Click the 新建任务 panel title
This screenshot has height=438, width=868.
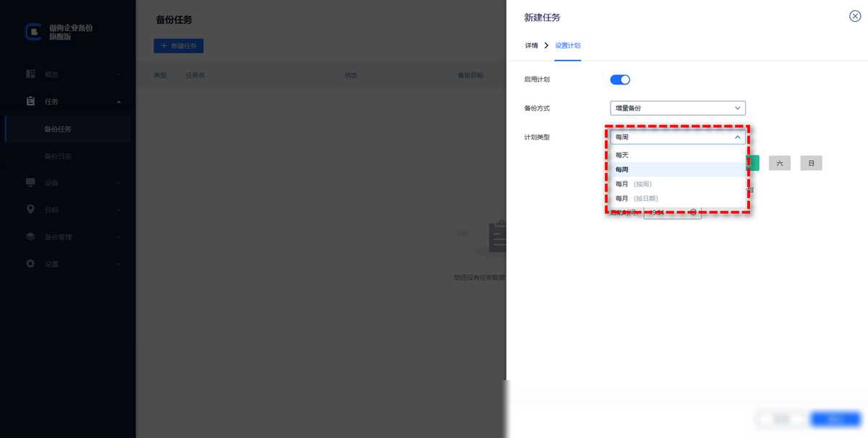pyautogui.click(x=542, y=17)
